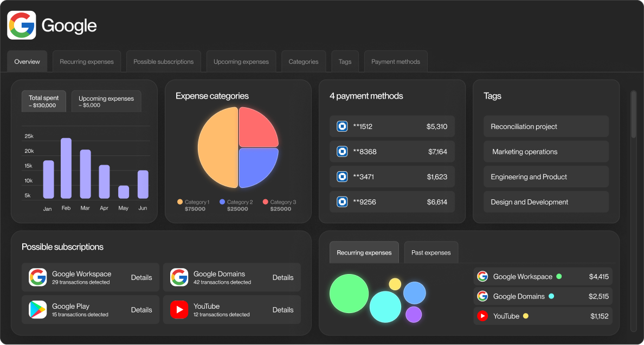
Task: Click Google icon in Google Domains recurring row
Action: coord(482,296)
